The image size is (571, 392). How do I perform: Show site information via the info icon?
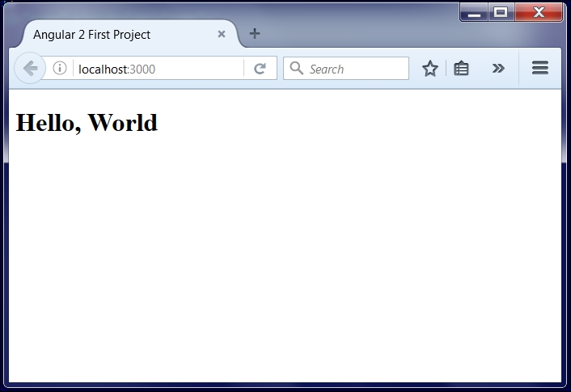[x=60, y=68]
